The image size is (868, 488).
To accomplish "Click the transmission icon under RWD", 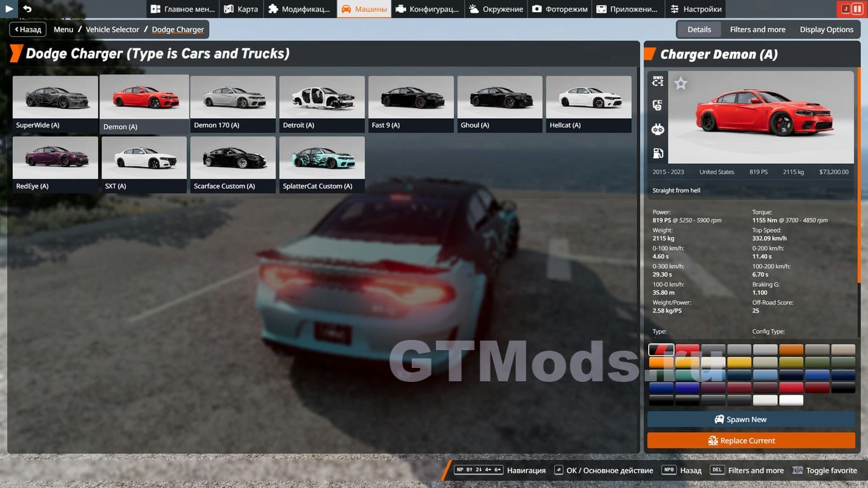I will [x=658, y=105].
